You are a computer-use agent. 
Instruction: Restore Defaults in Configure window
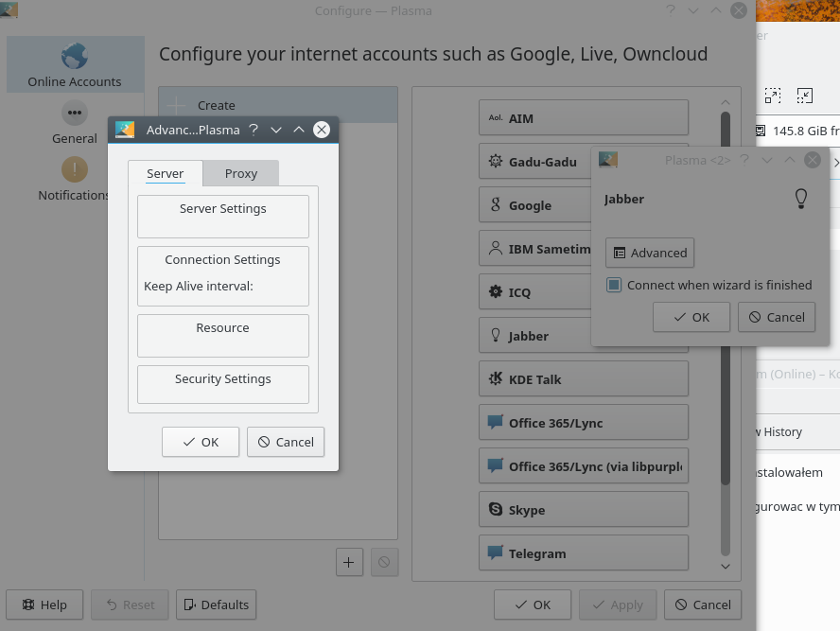[216, 605]
